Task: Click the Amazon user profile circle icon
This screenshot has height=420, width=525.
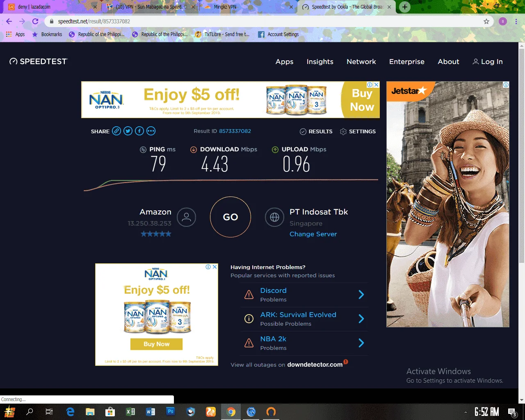Action: [186, 217]
